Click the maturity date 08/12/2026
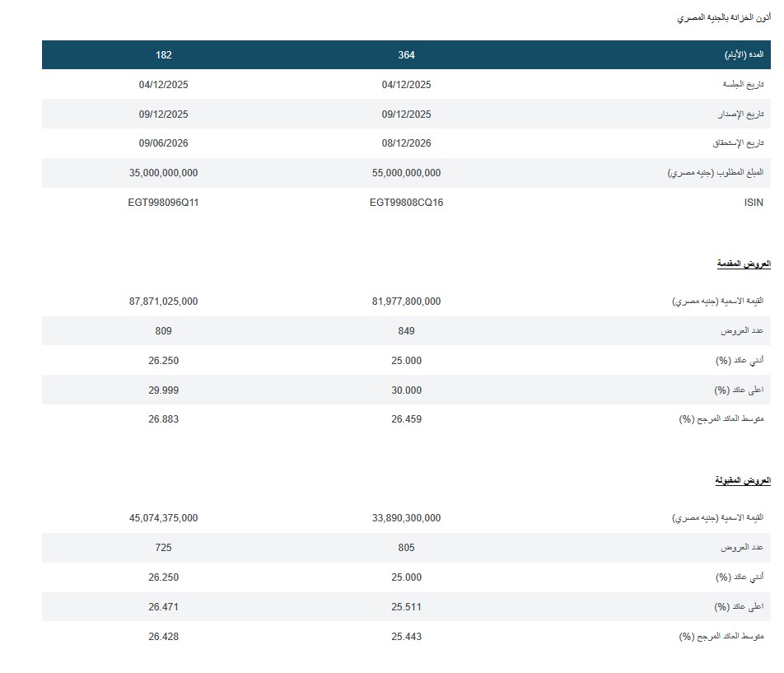Screen dimensions: 784x673 [406, 143]
